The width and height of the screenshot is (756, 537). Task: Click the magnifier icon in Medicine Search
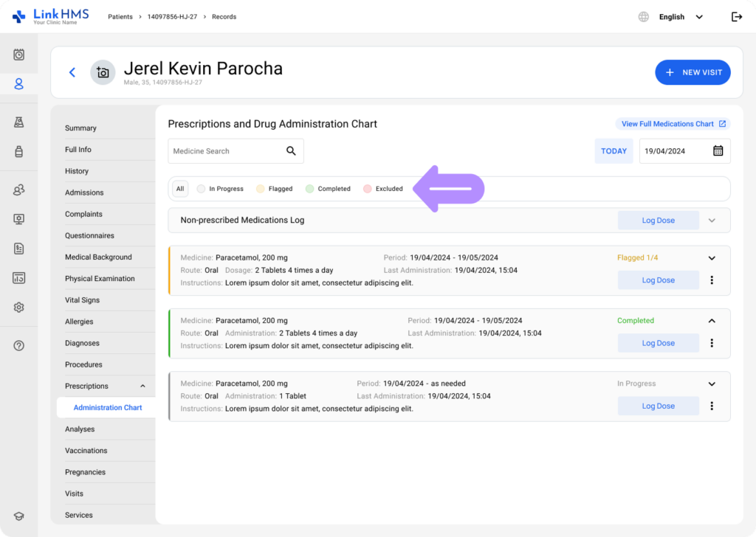click(291, 151)
